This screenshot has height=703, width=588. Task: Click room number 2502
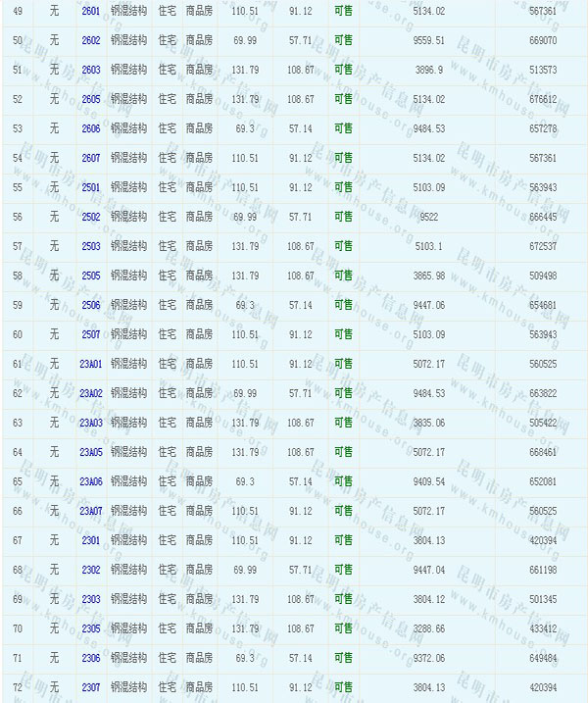91,217
